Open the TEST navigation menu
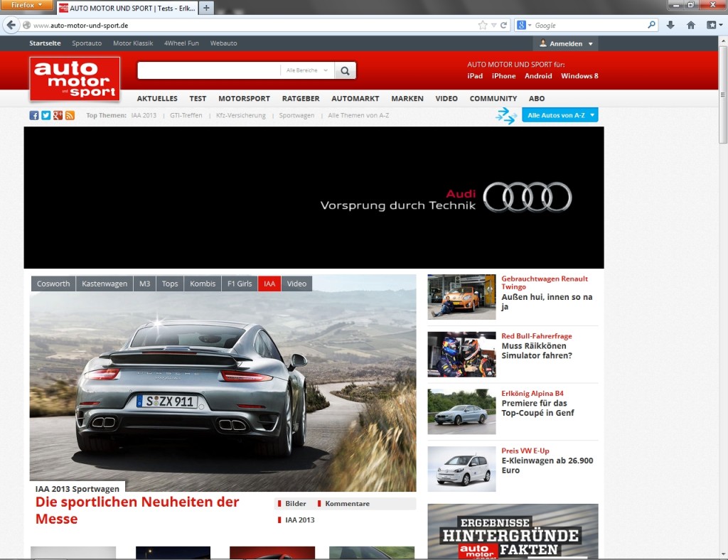 198,98
